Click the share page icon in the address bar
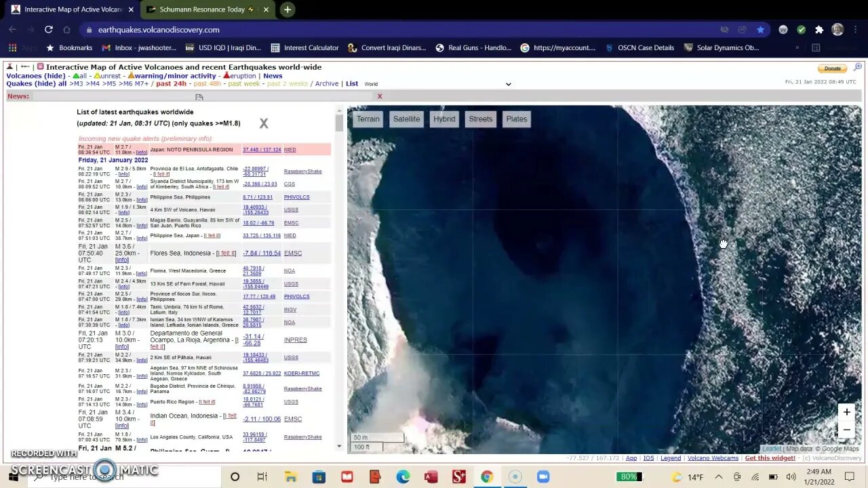The width and height of the screenshot is (868, 488). point(742,30)
